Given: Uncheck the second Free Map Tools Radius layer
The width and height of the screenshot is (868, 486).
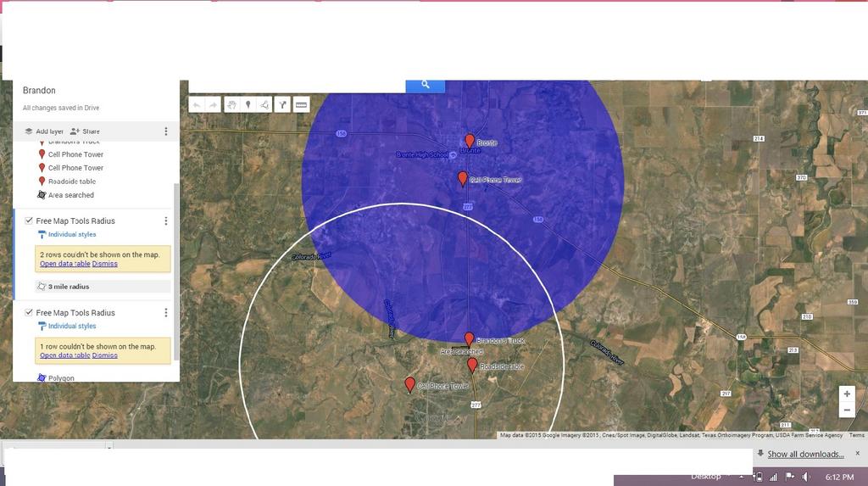Looking at the screenshot, I should (x=29, y=313).
